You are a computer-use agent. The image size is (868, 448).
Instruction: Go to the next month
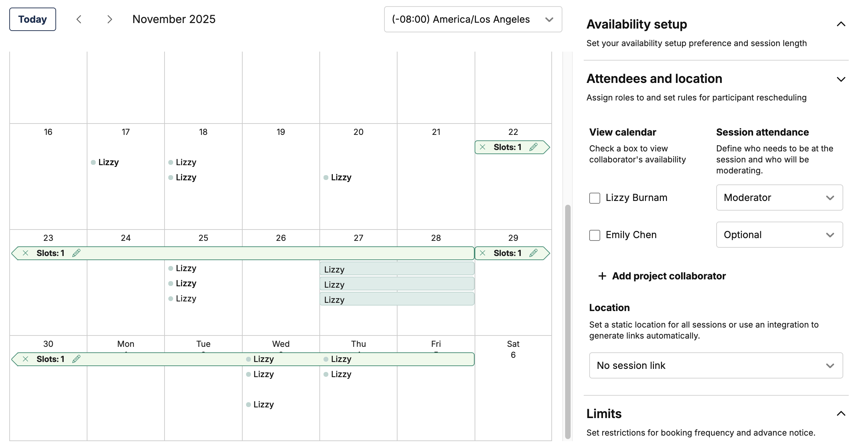pos(109,19)
